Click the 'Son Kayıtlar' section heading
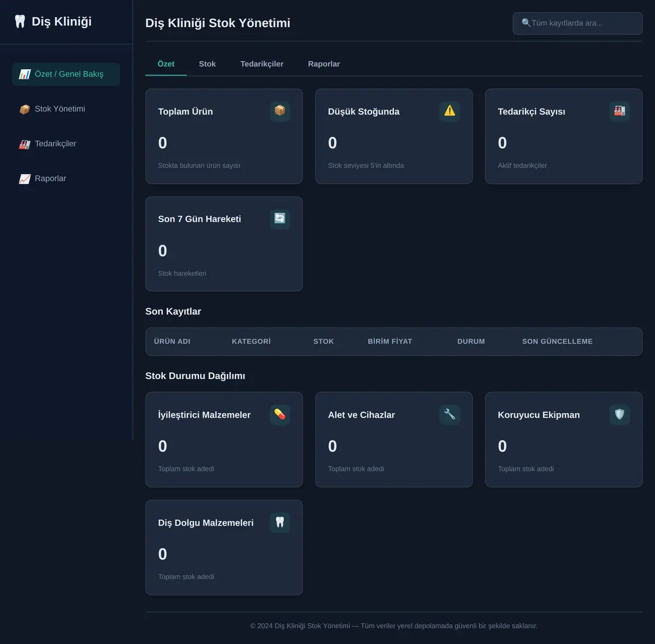655x644 pixels. (x=173, y=312)
